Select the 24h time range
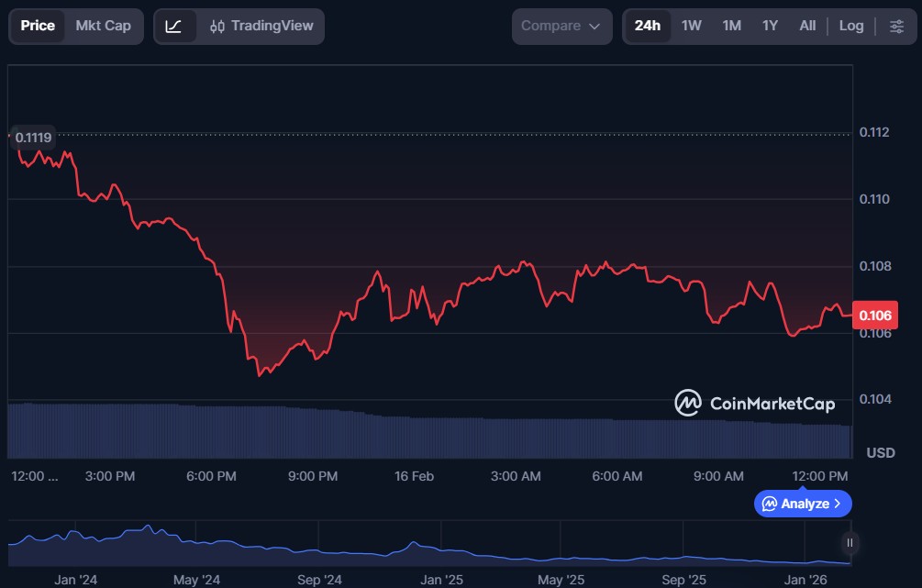Screen dimensions: 922x588 (x=647, y=27)
